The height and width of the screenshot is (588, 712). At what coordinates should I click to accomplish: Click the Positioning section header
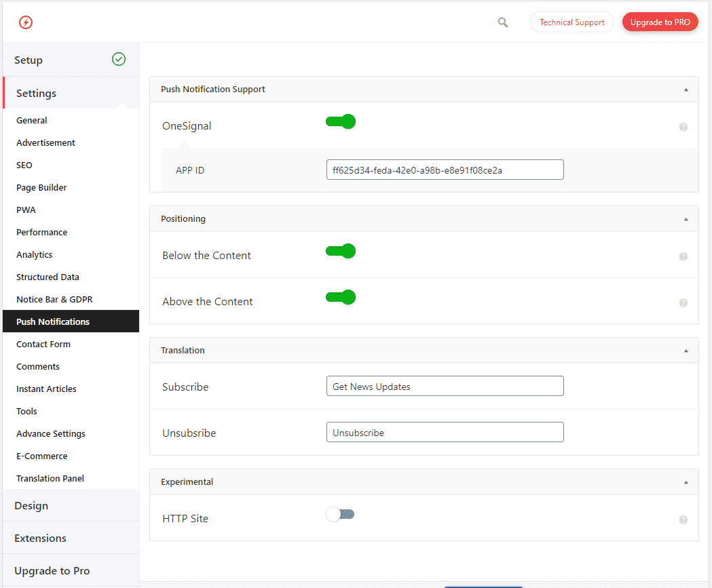424,218
